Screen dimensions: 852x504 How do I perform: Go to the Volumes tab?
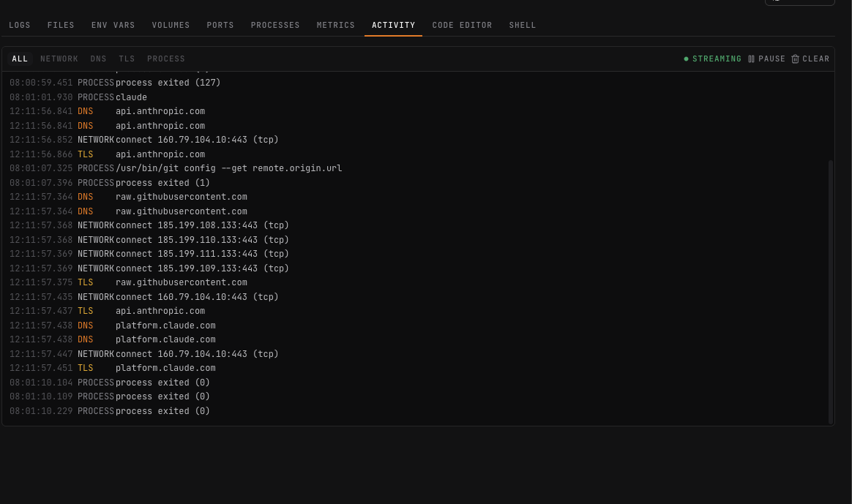pyautogui.click(x=171, y=25)
